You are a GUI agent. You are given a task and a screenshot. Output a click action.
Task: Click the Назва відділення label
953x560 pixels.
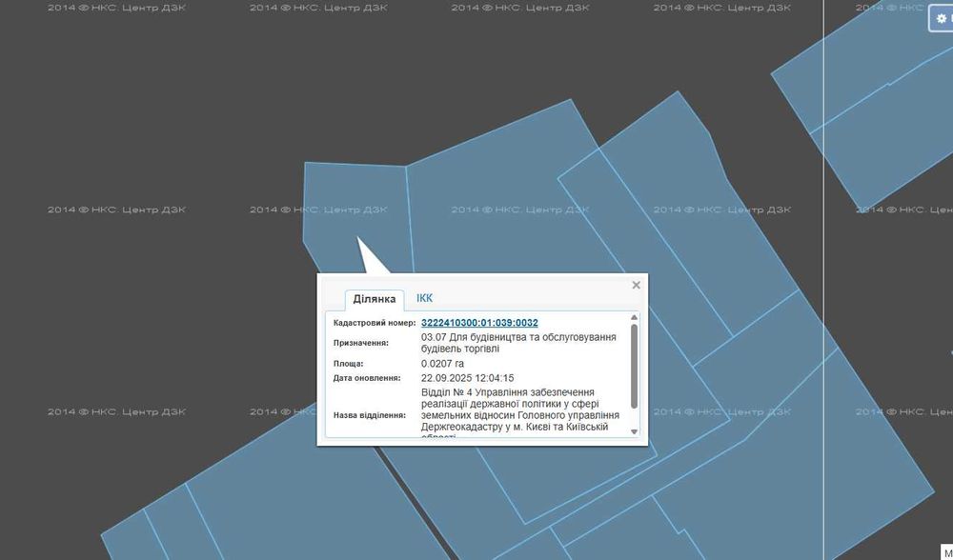click(x=369, y=415)
